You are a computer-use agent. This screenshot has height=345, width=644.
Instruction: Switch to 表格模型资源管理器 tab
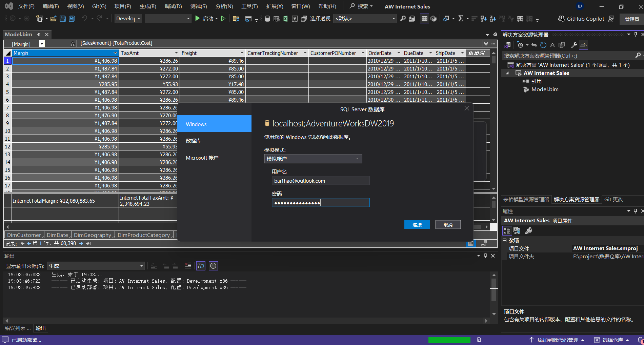(x=526, y=200)
